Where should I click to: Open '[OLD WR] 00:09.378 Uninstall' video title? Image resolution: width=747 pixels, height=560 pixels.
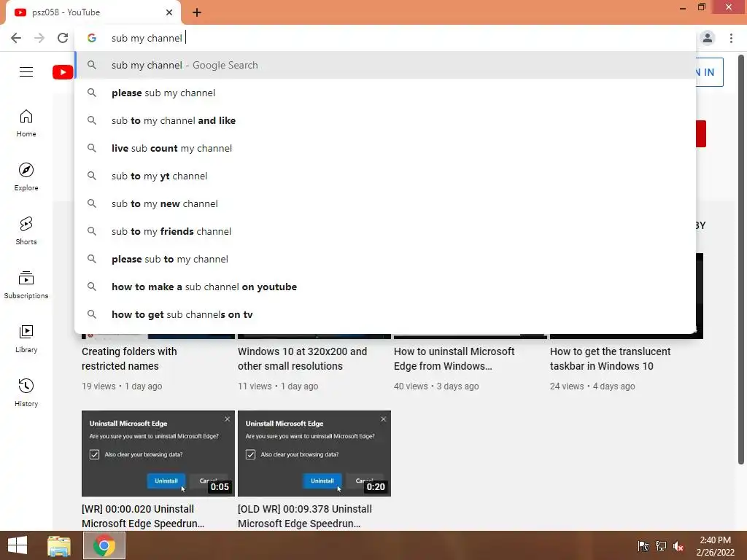pyautogui.click(x=304, y=516)
